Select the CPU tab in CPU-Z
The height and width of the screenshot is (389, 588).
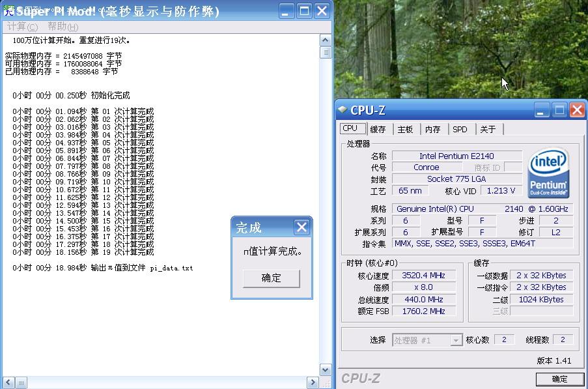pyautogui.click(x=352, y=128)
